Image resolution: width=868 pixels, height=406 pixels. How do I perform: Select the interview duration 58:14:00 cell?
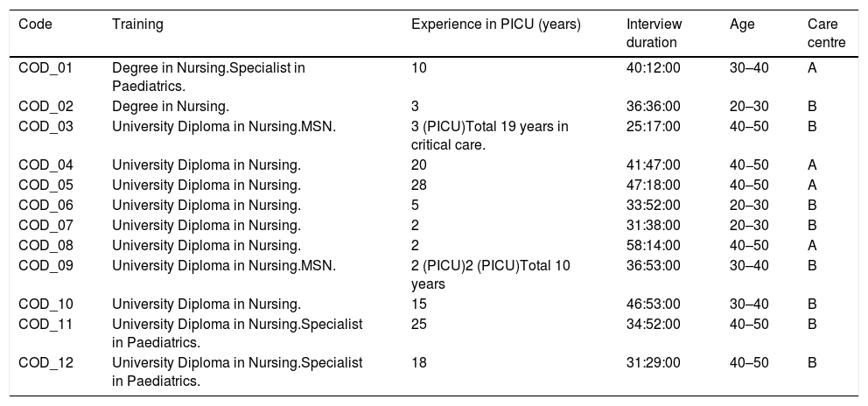coord(653,245)
